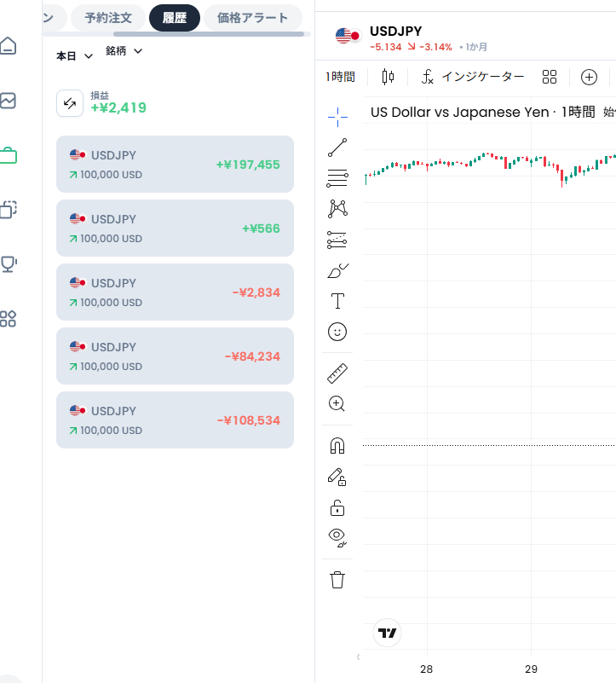
Task: Switch to the 予約注文 tab
Action: click(x=108, y=18)
